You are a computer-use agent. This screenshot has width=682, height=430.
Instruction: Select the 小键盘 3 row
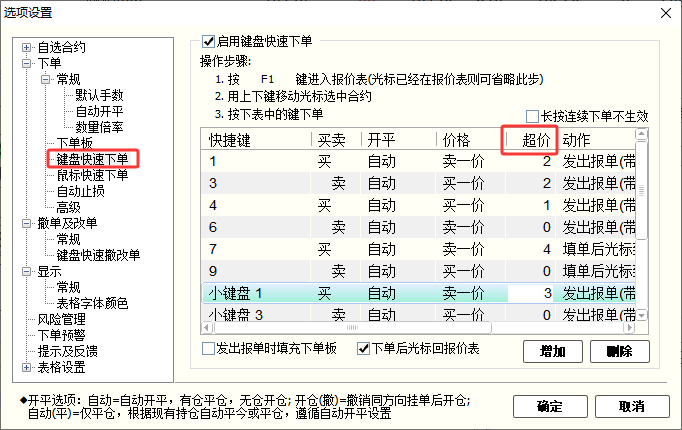point(418,314)
